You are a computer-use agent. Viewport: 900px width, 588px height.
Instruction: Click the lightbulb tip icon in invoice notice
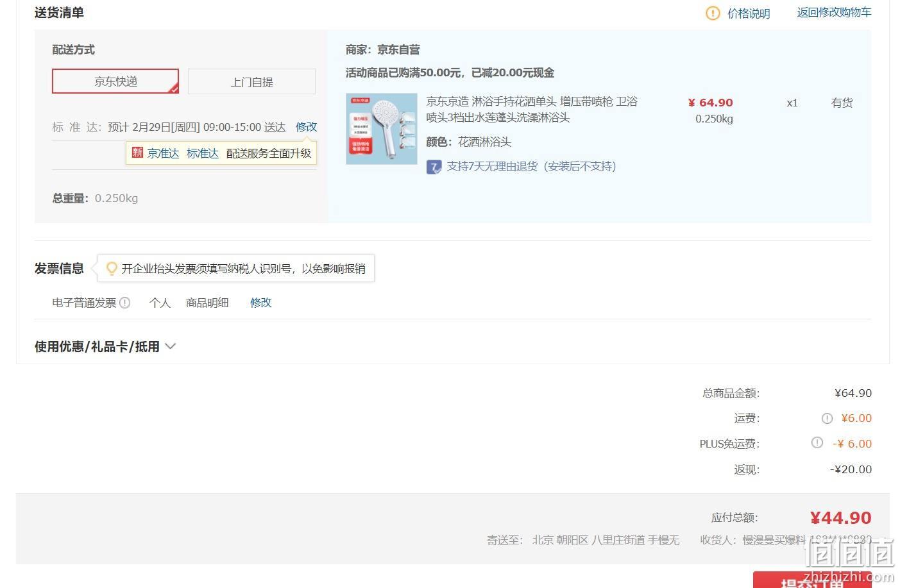pyautogui.click(x=112, y=269)
